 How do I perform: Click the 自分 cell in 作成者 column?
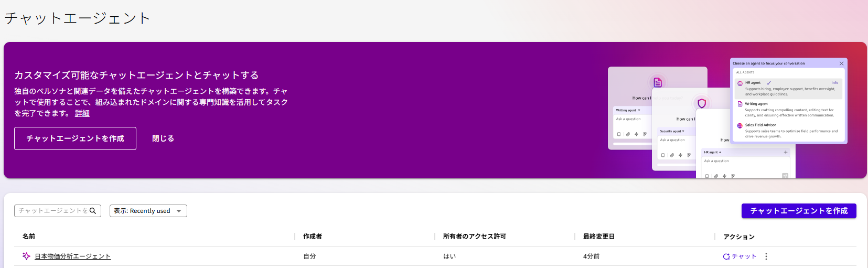pos(309,256)
